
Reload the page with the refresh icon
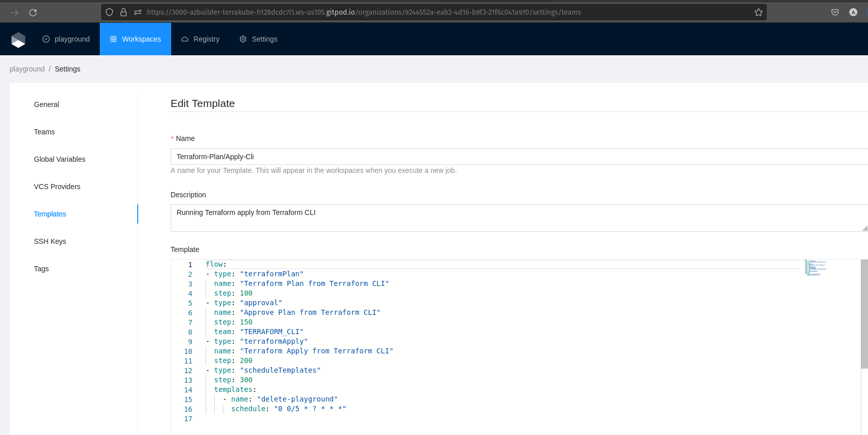tap(33, 12)
